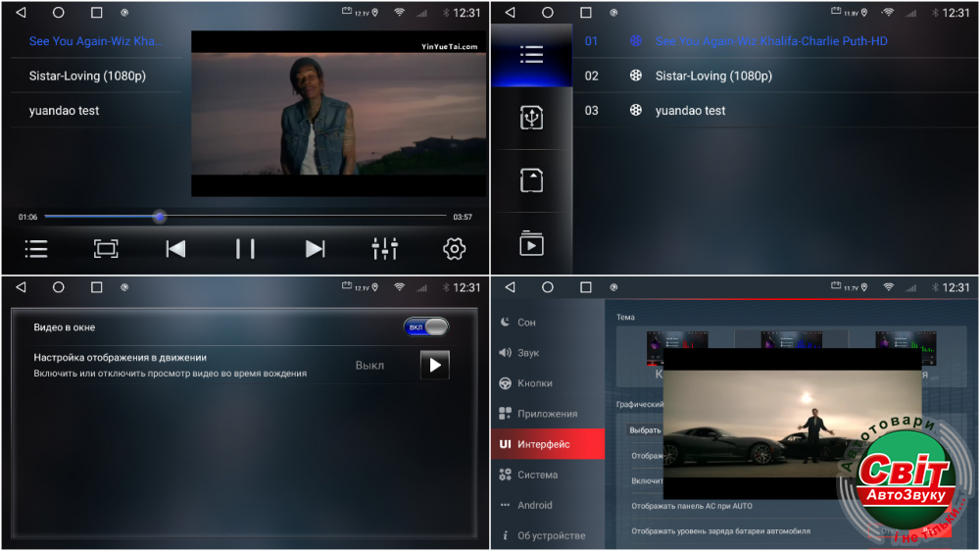Click the video playback progress slider
Image resolution: width=980 pixels, height=551 pixels.
pos(245,217)
